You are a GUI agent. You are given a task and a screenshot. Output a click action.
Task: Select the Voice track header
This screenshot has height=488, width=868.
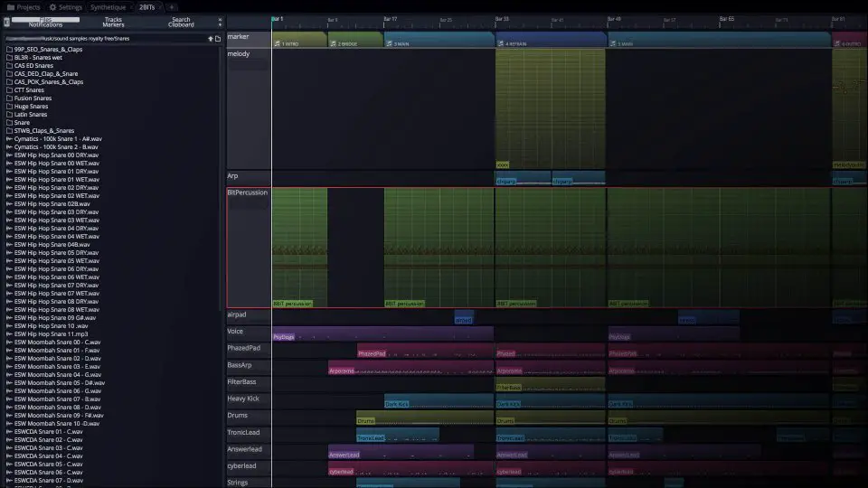(248, 333)
